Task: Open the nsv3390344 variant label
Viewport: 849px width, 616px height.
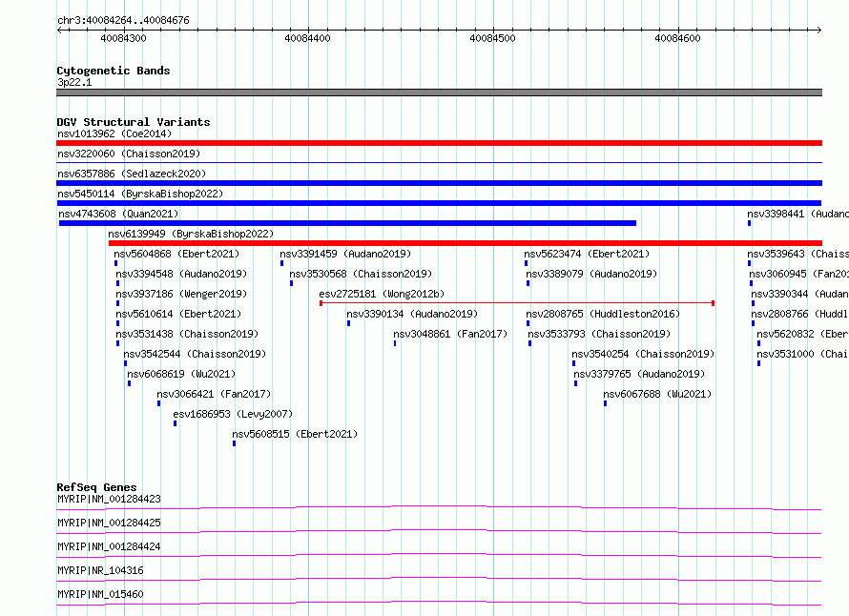Action: 799,294
